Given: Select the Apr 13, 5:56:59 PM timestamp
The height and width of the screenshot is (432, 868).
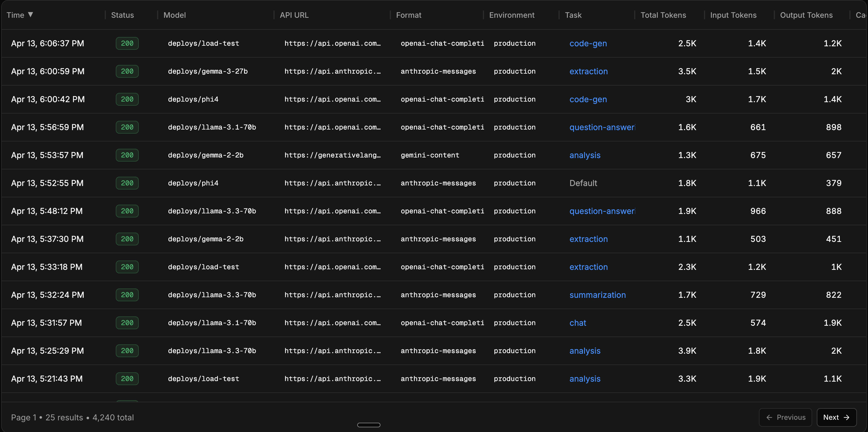Looking at the screenshot, I should 47,128.
